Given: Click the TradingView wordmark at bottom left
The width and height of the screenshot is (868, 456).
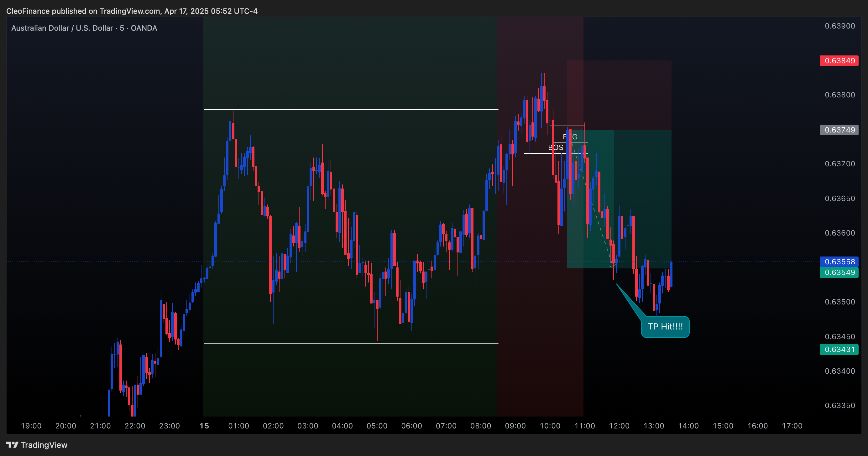Looking at the screenshot, I should pyautogui.click(x=44, y=445).
